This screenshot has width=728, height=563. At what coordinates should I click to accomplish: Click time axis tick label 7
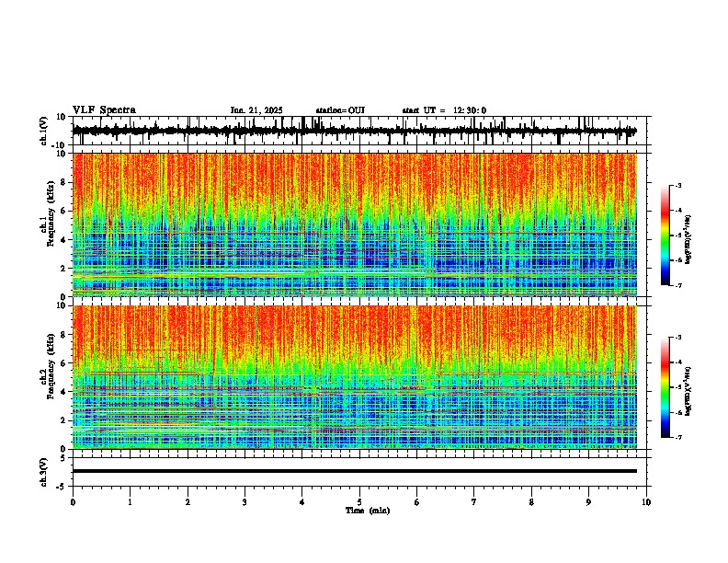pos(474,502)
